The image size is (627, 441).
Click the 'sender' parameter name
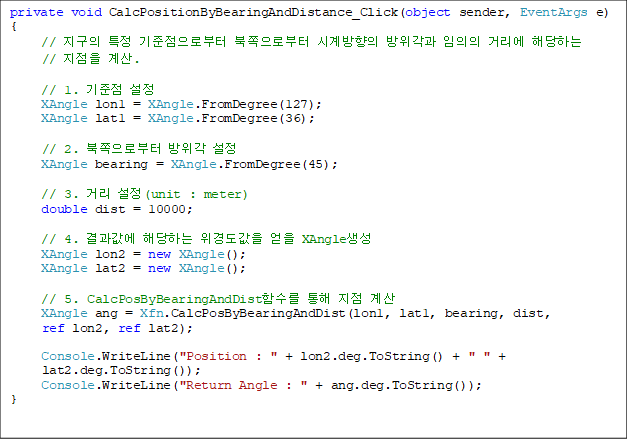481,13
